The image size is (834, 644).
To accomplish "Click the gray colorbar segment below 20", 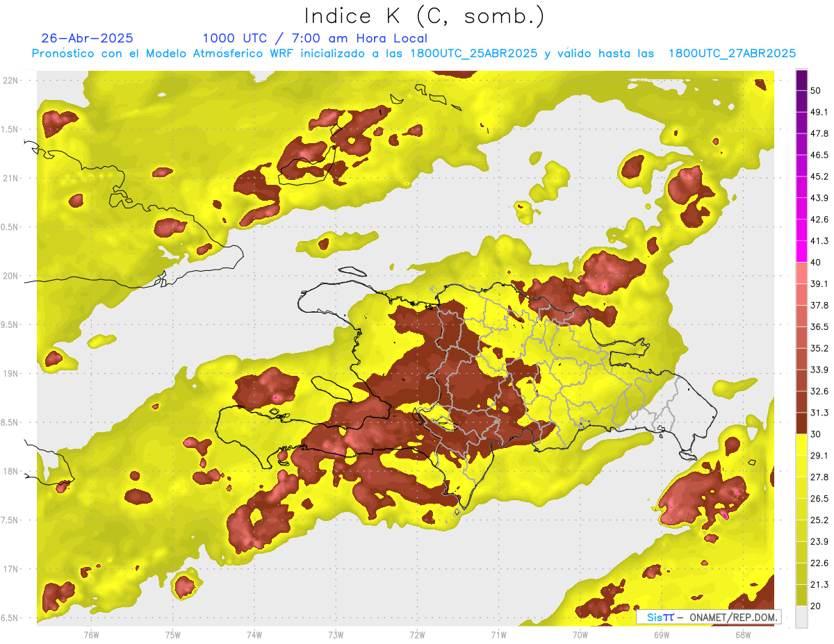I will pyautogui.click(x=801, y=616).
